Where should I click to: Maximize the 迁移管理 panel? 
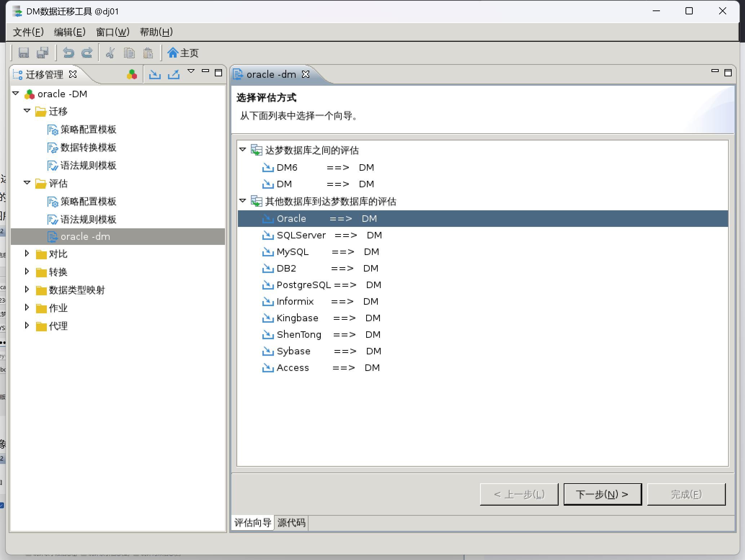(218, 73)
